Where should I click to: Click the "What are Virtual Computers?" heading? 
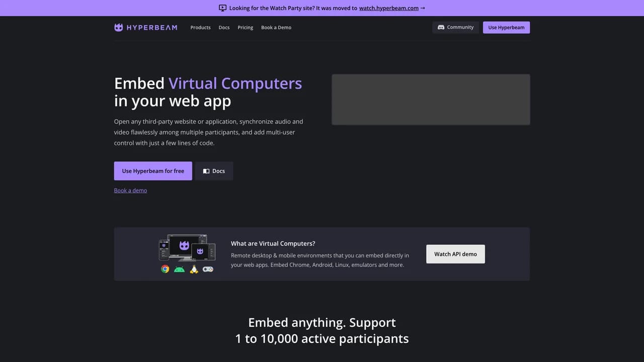tap(273, 243)
